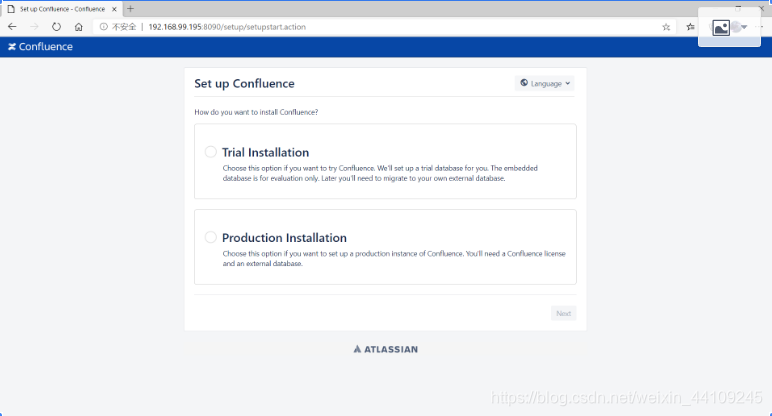772x416 pixels.
Task: Open the favorites list icon
Action: click(691, 27)
